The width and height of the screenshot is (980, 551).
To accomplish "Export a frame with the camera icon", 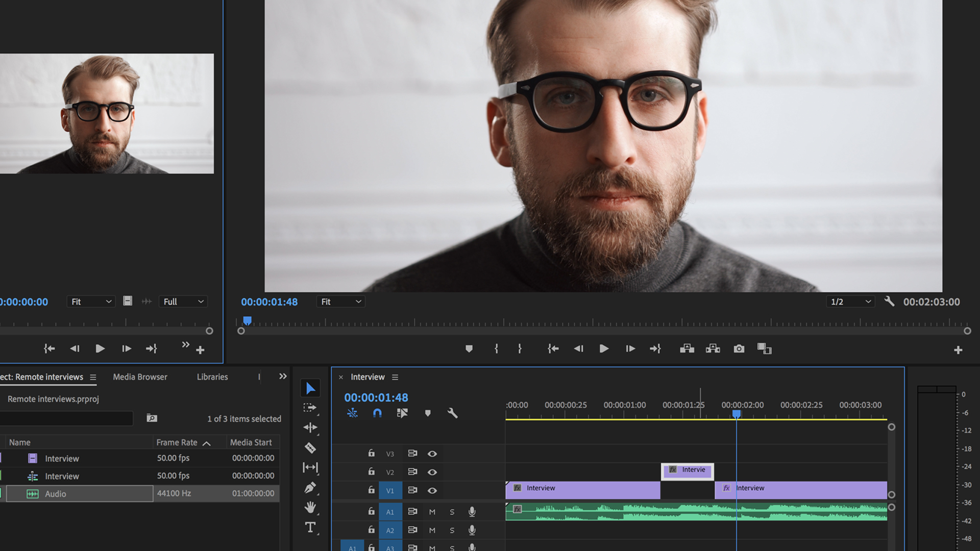I will pyautogui.click(x=739, y=349).
